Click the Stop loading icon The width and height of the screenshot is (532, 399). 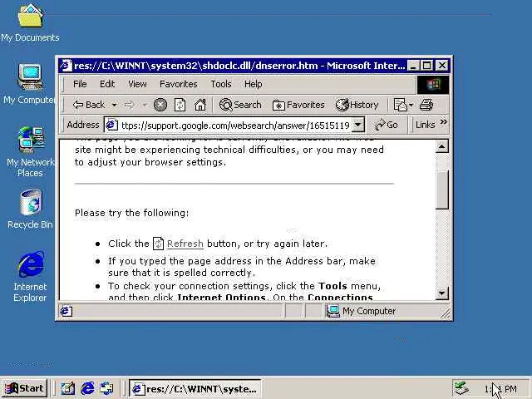pyautogui.click(x=160, y=105)
